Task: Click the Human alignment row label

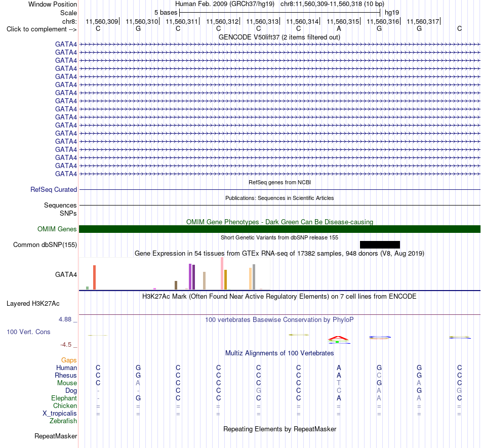Action: pos(66,368)
